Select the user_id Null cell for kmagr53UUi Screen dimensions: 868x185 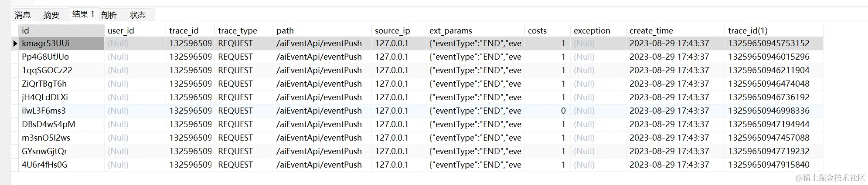click(x=135, y=44)
